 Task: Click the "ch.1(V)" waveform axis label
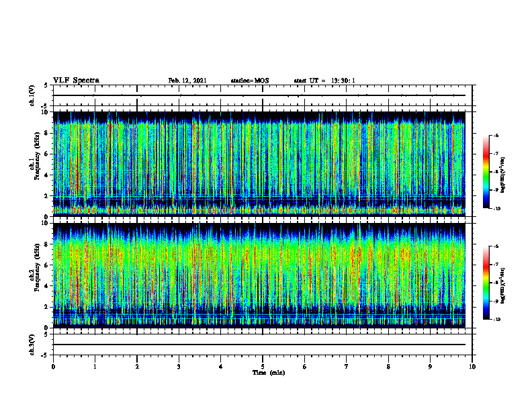(32, 95)
